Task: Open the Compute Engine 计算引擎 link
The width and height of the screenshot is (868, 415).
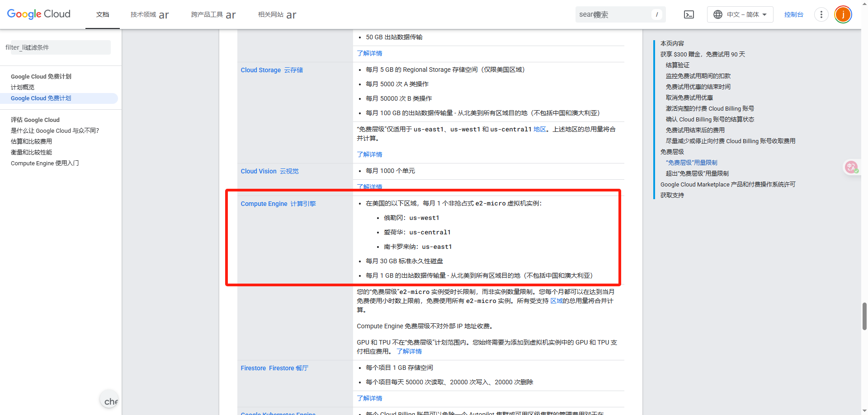Action: pos(278,204)
